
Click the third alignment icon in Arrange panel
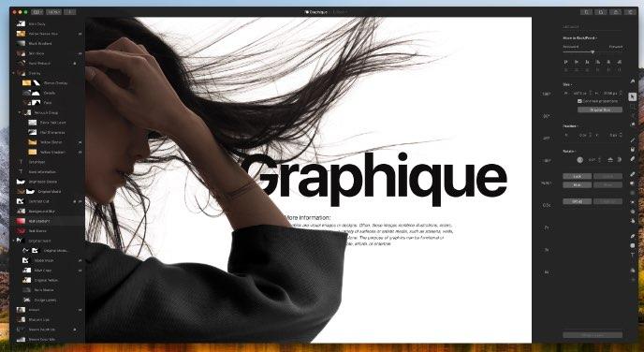pos(587,62)
